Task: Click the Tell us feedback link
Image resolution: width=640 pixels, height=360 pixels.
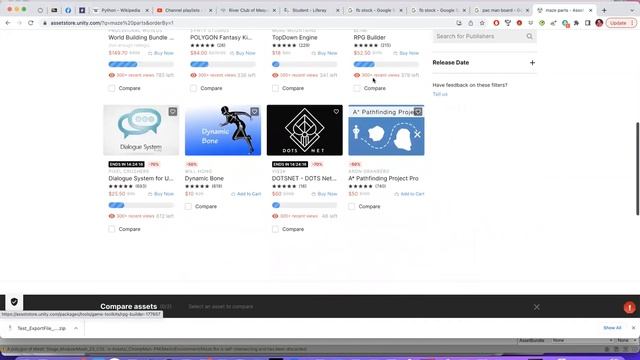Action: pos(440,94)
